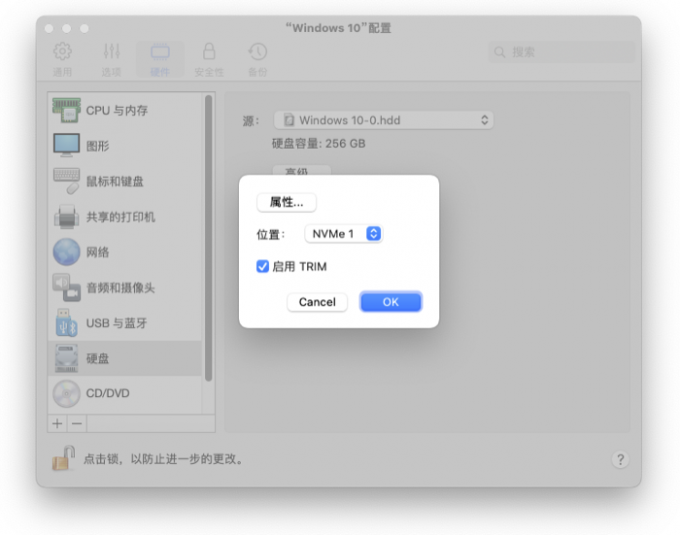Click the partially hidden 高级 button
Image resolution: width=680 pixels, height=535 pixels.
pyautogui.click(x=301, y=170)
